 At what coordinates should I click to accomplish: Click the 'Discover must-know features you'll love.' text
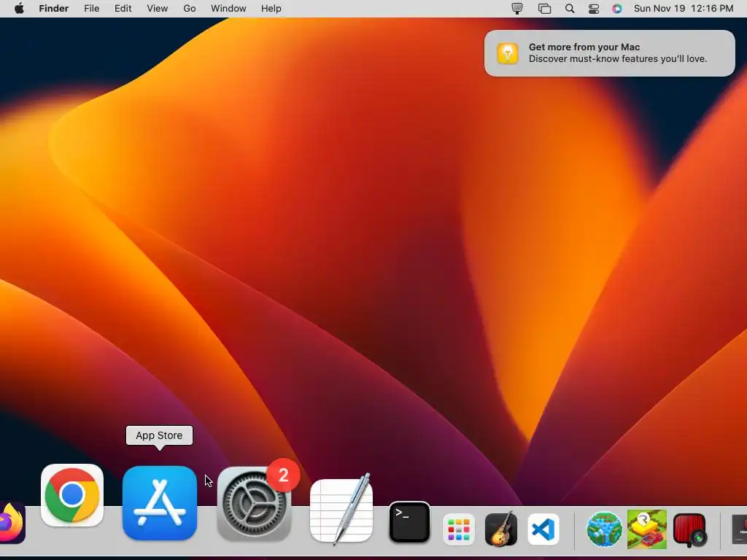click(618, 58)
